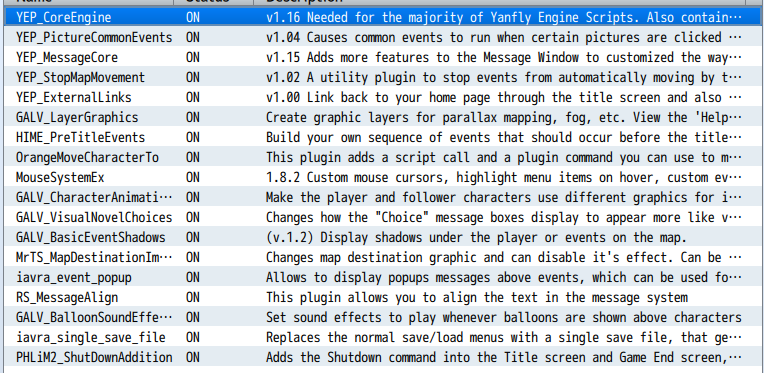Select the MrTS_MapDestinationIm… plugin name
This screenshot has height=373, width=764.
pos(94,257)
